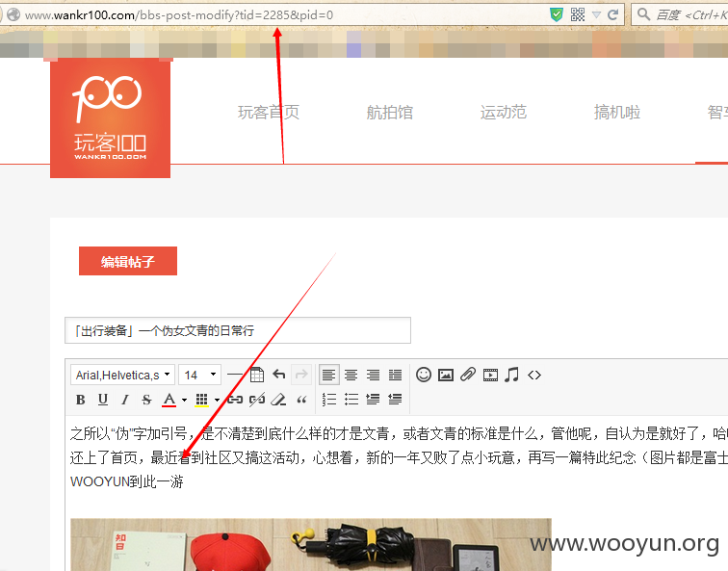Viewport: 728px width, 571px height.
Task: Insert a hyperlink
Action: pyautogui.click(x=235, y=400)
